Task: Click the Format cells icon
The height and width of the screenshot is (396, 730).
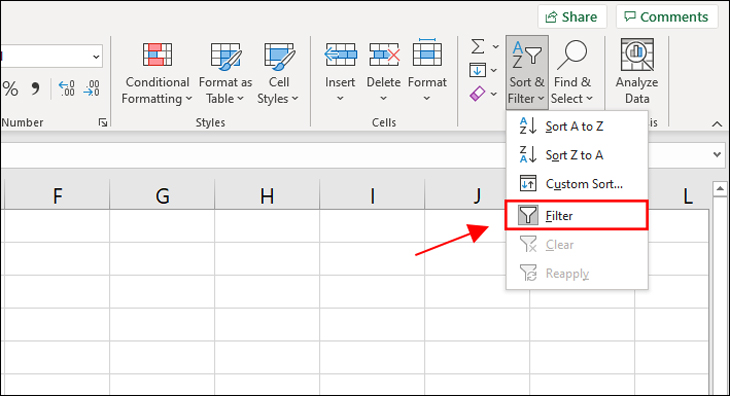Action: point(427,54)
